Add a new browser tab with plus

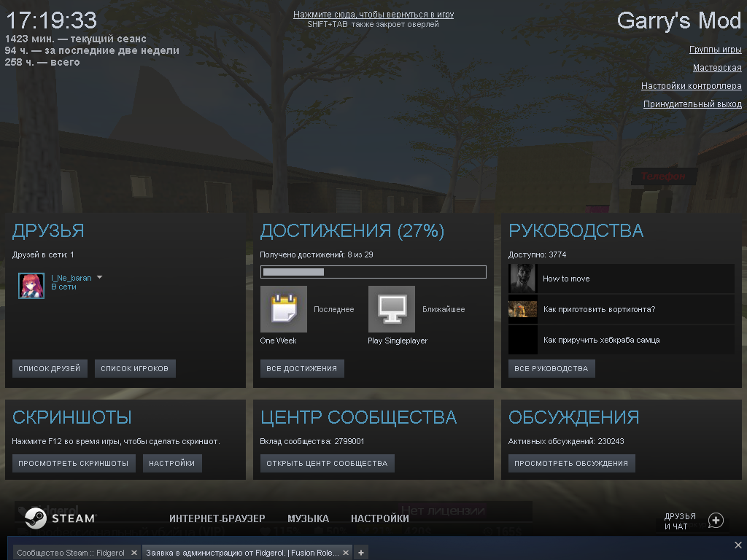361,553
